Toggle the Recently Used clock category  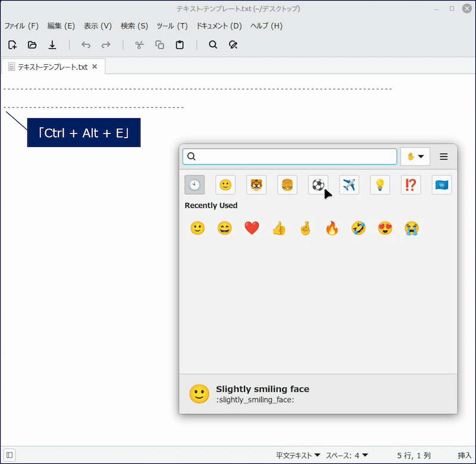tap(195, 185)
